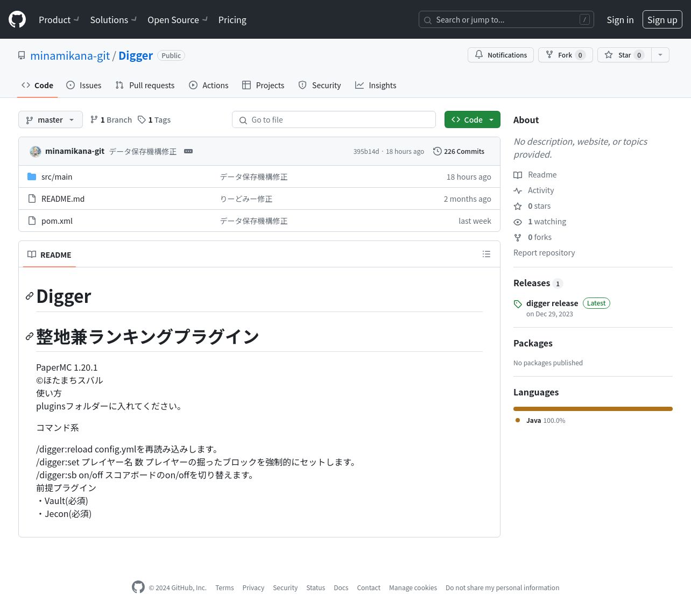Click the eye icon next to 1 watching
This screenshot has height=616, width=691.
(x=518, y=222)
